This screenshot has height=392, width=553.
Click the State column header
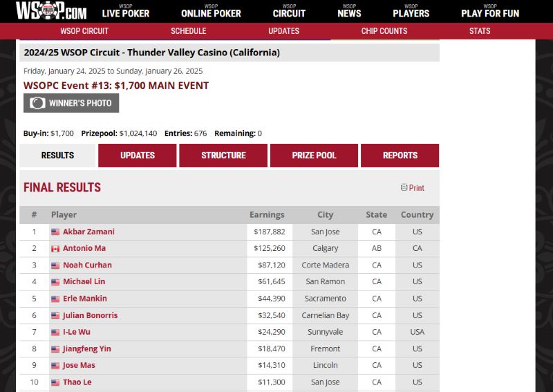click(376, 215)
